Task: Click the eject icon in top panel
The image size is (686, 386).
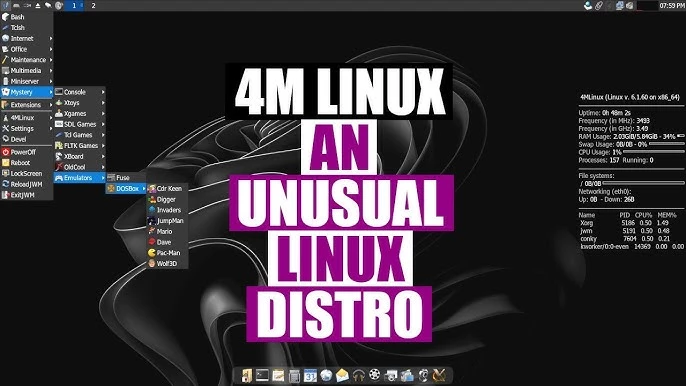Action: click(x=38, y=5)
